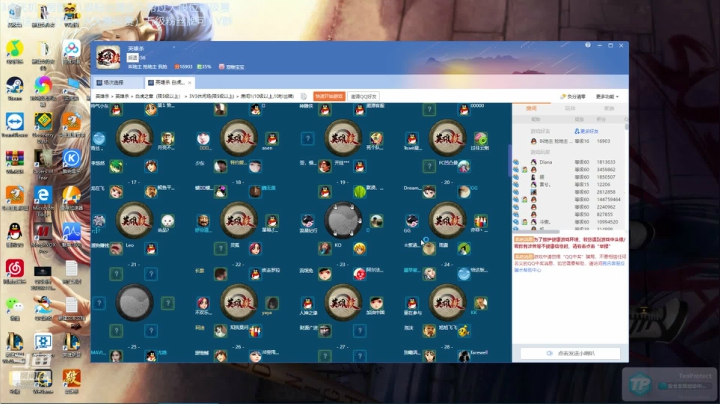Open WeChat desktop shortcut
This screenshot has width=720, height=404.
(x=15, y=309)
